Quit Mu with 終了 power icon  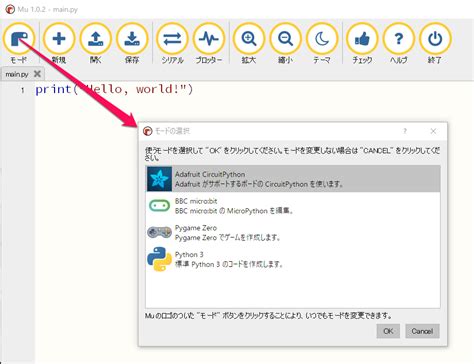coord(435,39)
